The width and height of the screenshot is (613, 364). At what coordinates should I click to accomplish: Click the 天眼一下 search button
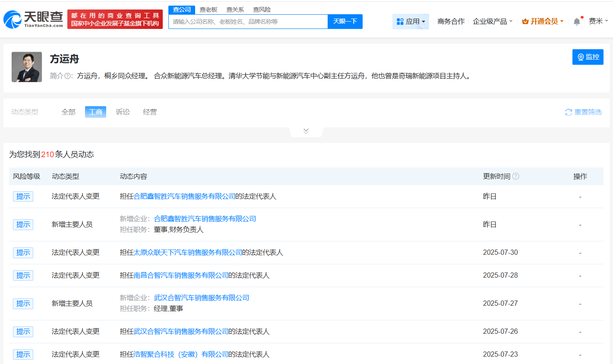click(x=345, y=22)
